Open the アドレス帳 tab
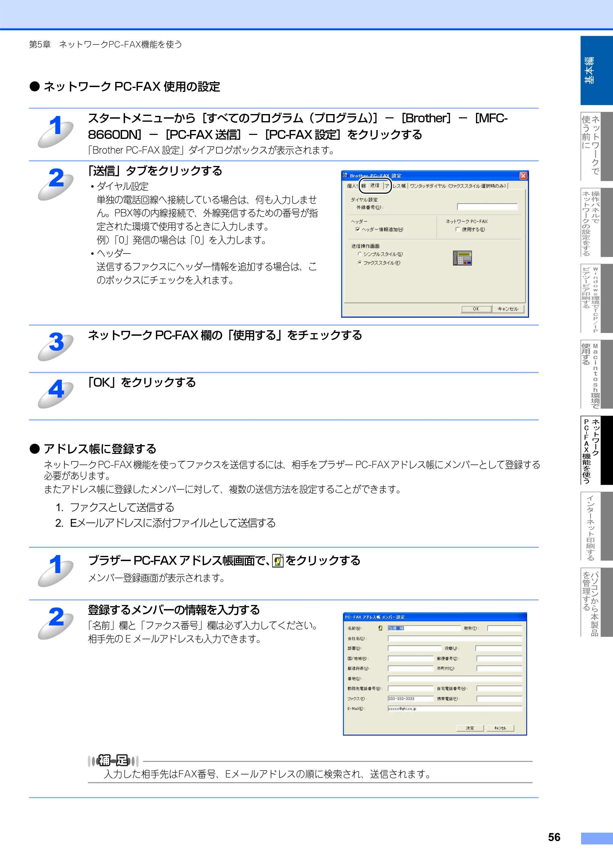 (x=396, y=186)
